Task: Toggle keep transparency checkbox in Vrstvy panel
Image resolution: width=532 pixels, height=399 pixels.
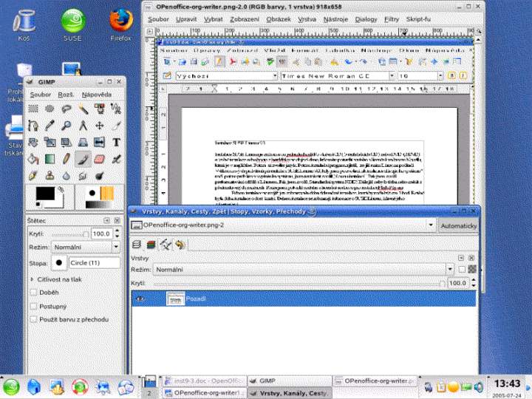Action: [x=462, y=270]
